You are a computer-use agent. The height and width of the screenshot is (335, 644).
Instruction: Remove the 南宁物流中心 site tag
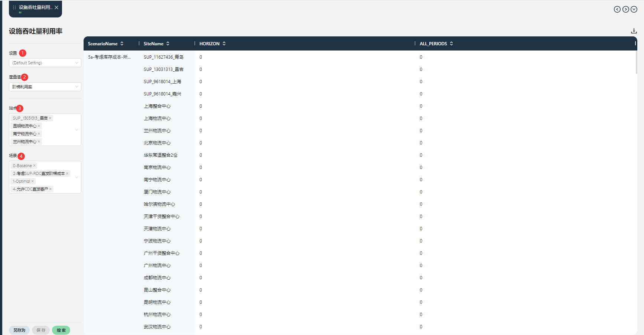(39, 134)
